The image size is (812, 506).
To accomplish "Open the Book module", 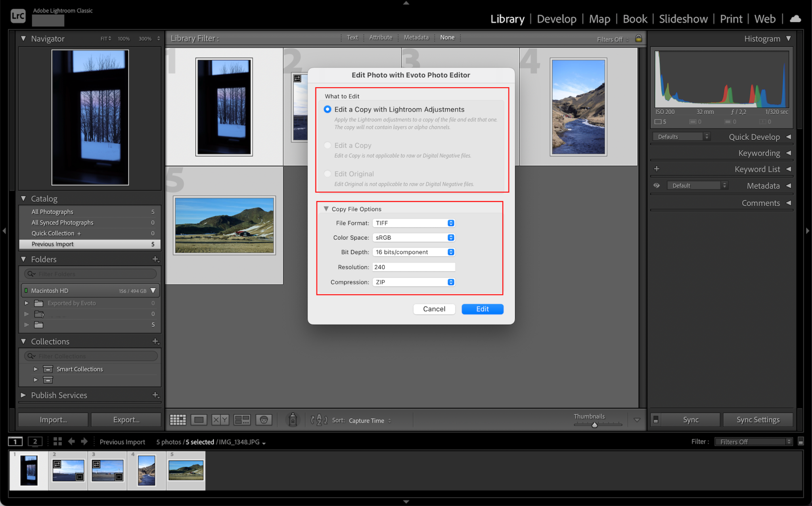I will pyautogui.click(x=635, y=19).
